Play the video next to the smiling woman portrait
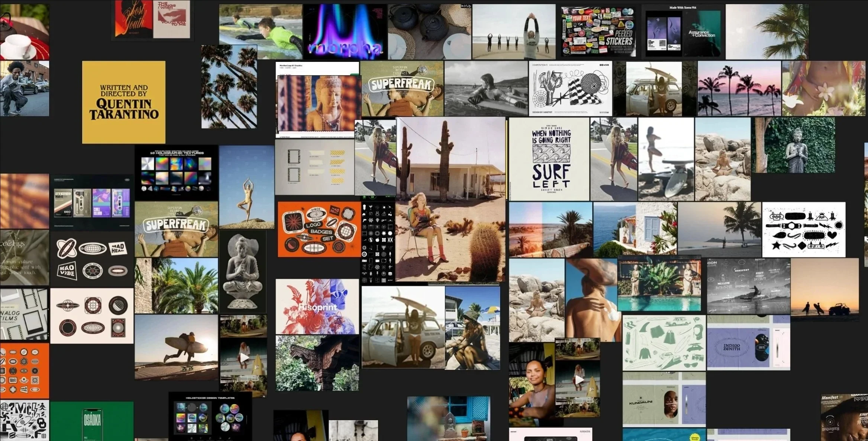The image size is (868, 441). tap(579, 380)
